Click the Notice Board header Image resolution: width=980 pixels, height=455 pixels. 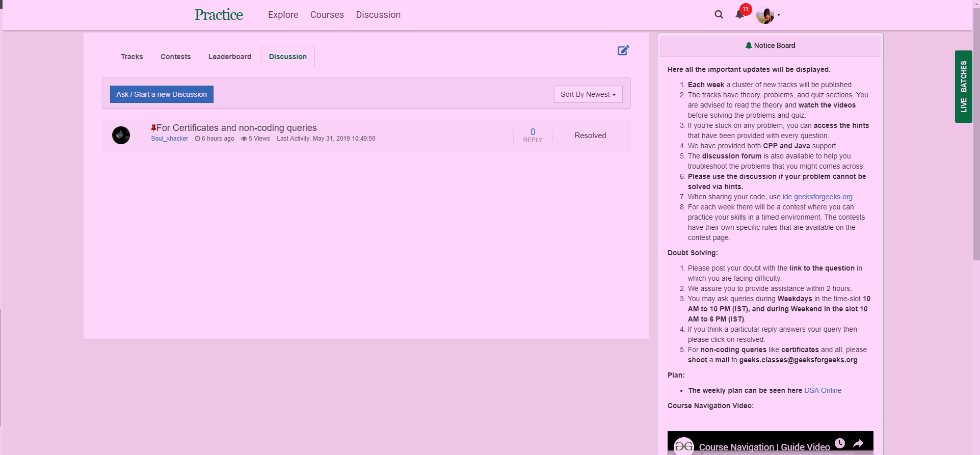(770, 45)
